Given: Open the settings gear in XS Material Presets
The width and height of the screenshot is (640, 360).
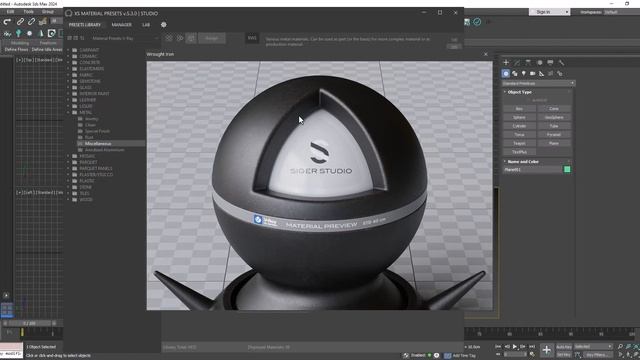Looking at the screenshot, I should [164, 24].
